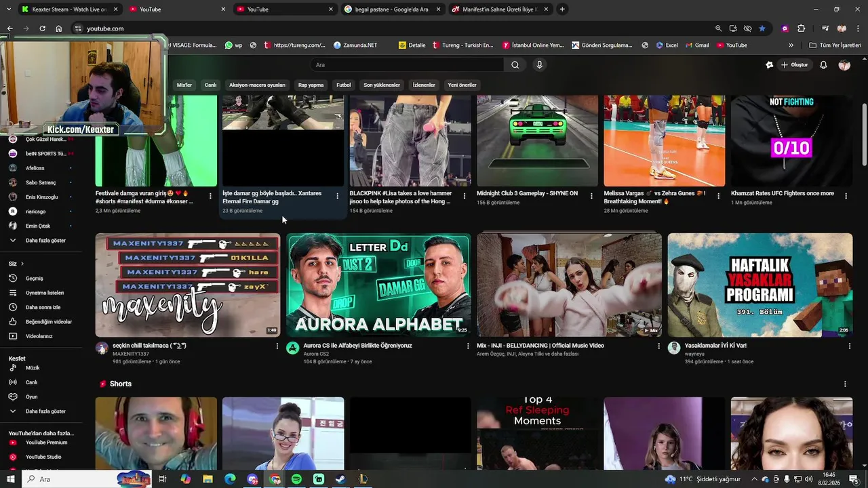
Task: Play the Haftalık Yasaklar Programı thumbnail
Action: [760, 285]
